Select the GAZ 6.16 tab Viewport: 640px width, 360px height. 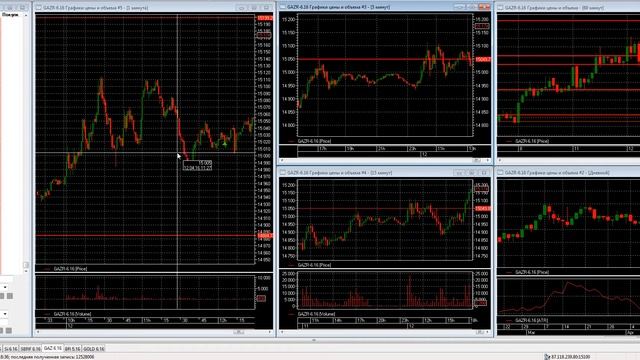click(x=53, y=349)
